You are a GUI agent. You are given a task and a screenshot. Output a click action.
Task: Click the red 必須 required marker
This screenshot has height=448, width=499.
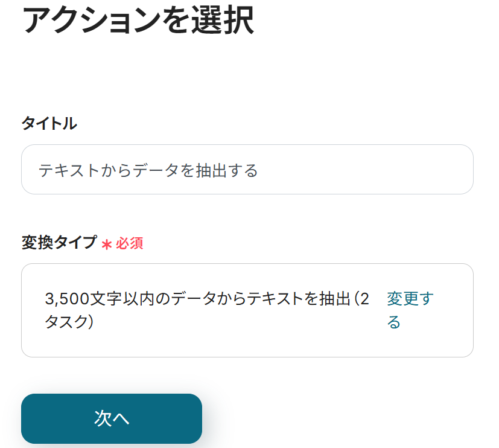click(130, 244)
